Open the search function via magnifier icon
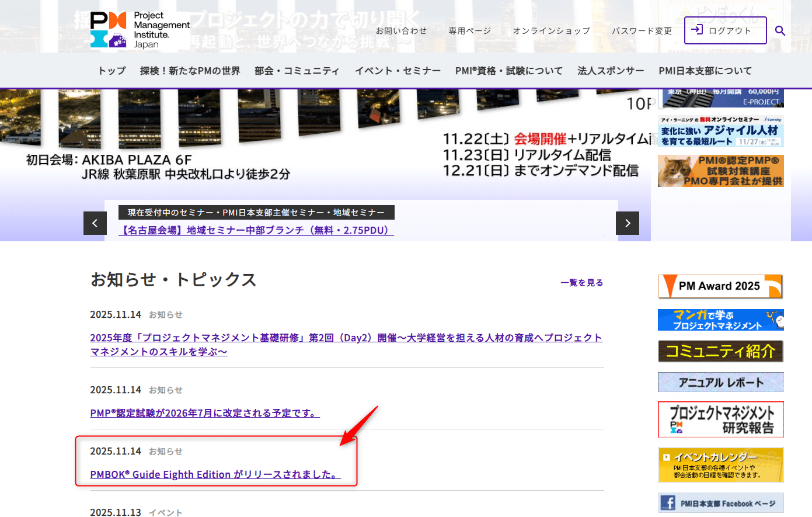This screenshot has height=517, width=812. [780, 31]
